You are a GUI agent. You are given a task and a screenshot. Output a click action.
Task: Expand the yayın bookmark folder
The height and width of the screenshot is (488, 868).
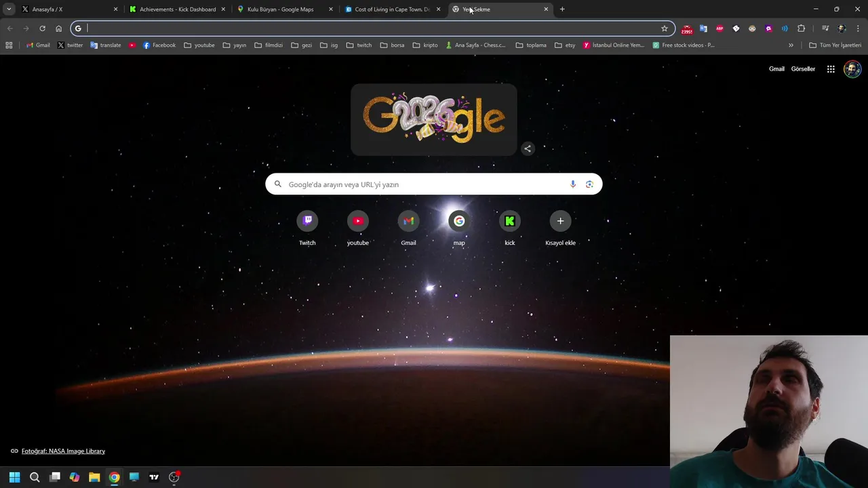(235, 45)
